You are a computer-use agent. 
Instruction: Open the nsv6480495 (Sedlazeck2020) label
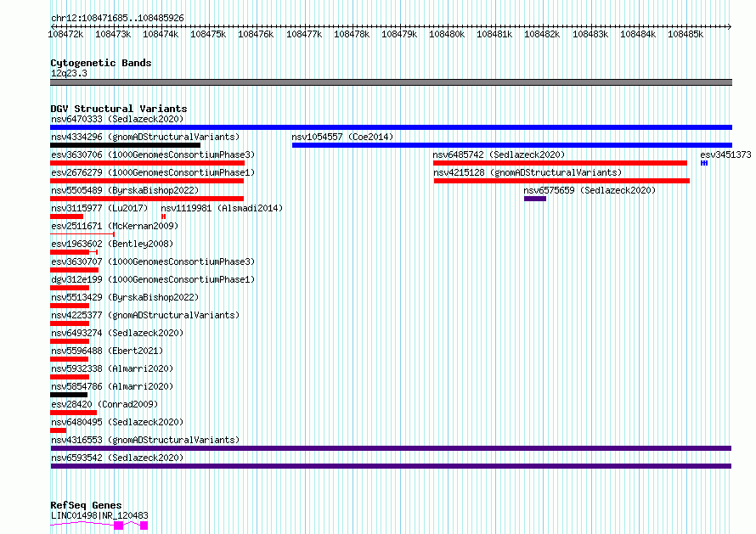[117, 422]
